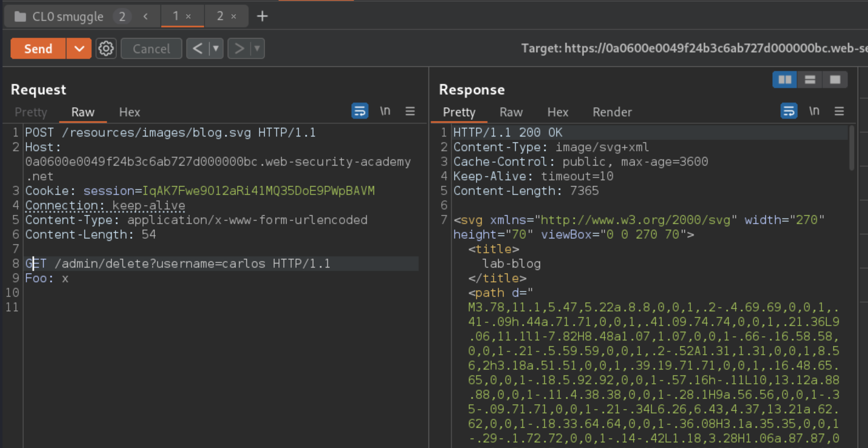Screen dimensions: 868x448
Task: Click the Keep-Alive: timeout=10 response header
Action: pos(533,176)
